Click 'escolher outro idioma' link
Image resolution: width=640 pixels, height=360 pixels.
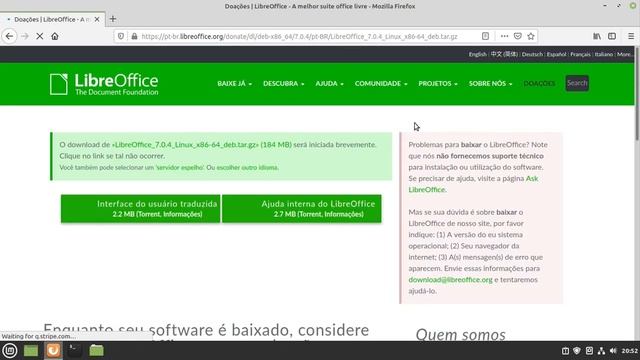click(247, 167)
